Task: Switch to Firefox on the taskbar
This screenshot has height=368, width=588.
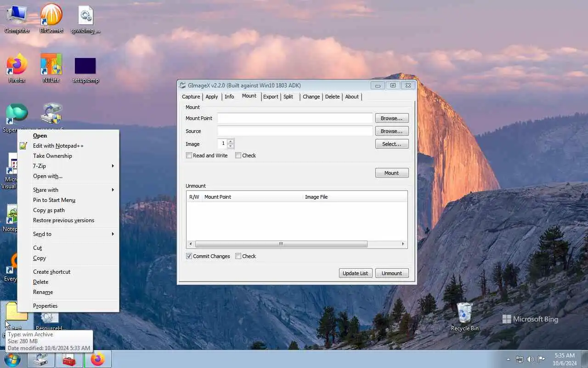Action: point(97,359)
